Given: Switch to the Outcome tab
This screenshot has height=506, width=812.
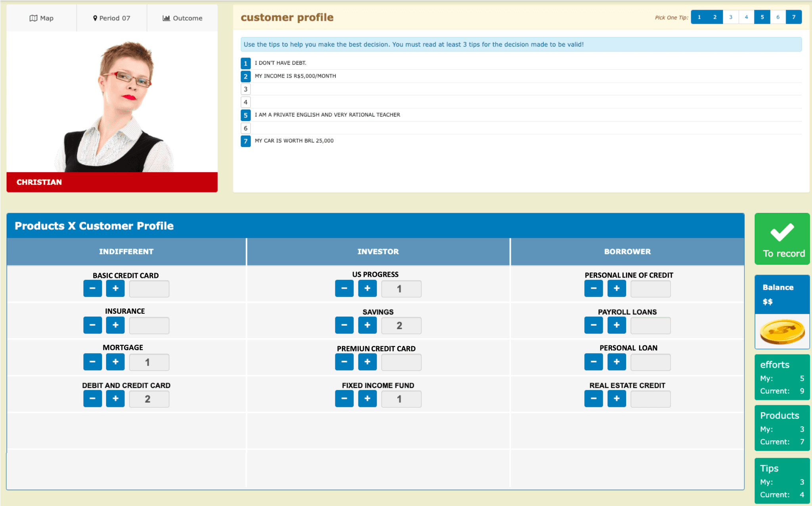Looking at the screenshot, I should point(182,18).
